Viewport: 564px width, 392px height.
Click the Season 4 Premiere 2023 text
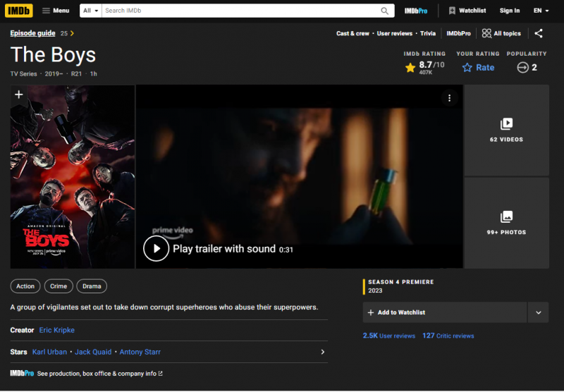pos(400,286)
